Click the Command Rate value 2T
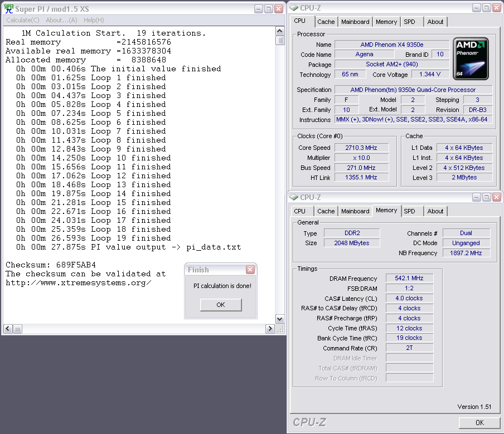 pyautogui.click(x=409, y=348)
